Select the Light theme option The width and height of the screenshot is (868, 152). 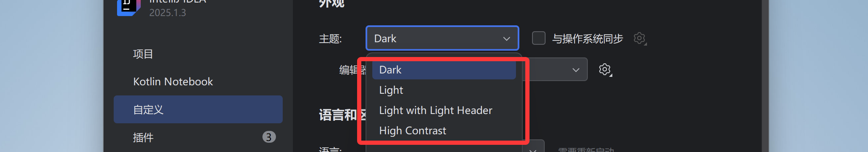tap(444, 90)
